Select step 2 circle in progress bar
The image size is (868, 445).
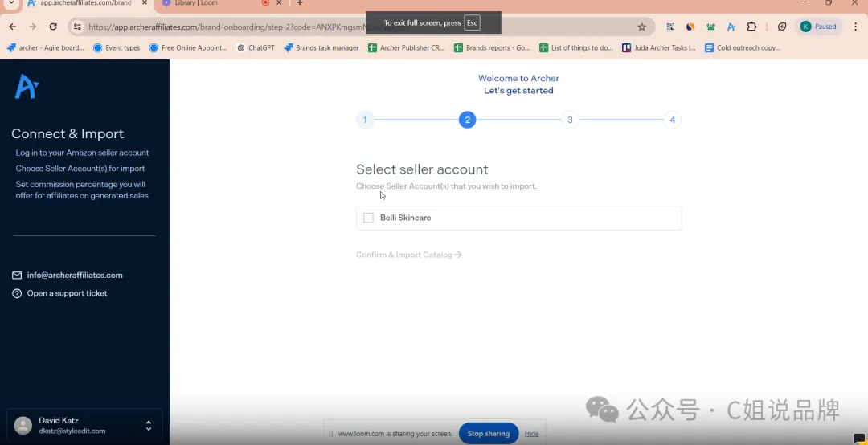[x=467, y=120]
